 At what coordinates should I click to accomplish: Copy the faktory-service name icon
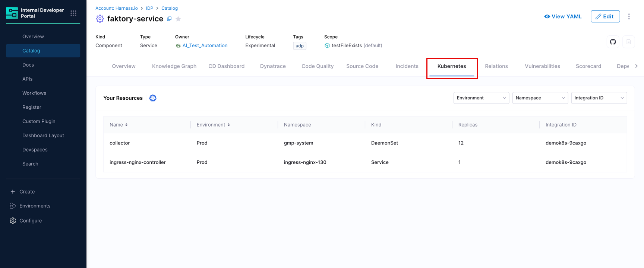click(x=169, y=19)
